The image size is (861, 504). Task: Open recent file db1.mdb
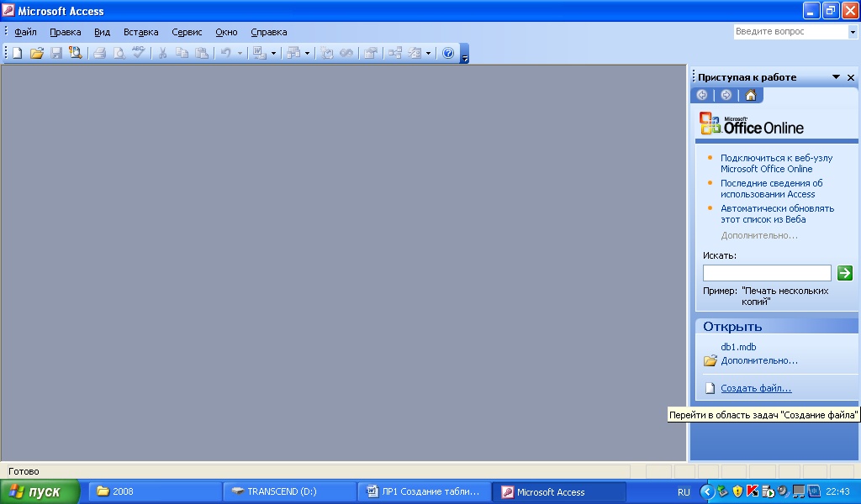pyautogui.click(x=738, y=347)
